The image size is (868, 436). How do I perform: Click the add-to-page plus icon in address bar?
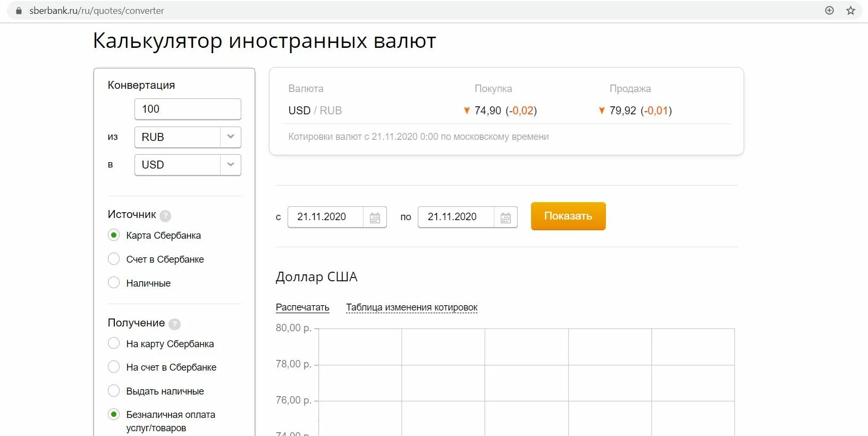829,11
